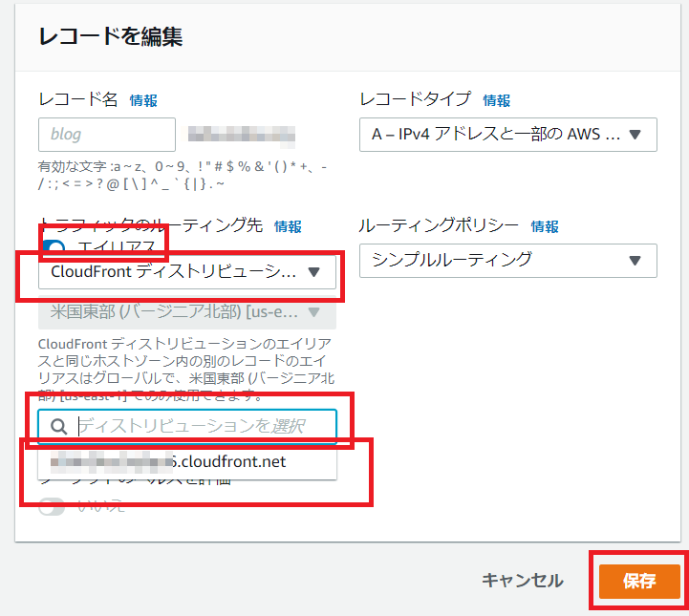Select the .cloudfront.net distribution suggestion

(x=187, y=462)
